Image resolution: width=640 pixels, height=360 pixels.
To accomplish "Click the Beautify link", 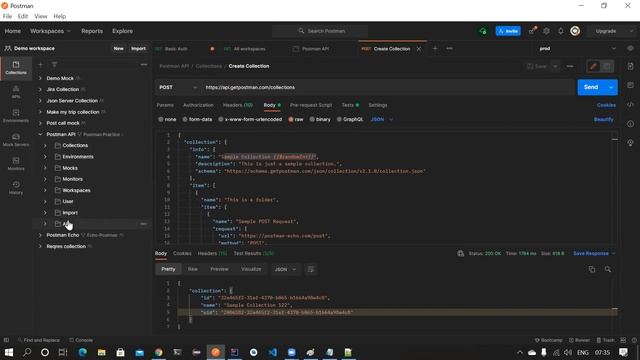I will point(604,119).
